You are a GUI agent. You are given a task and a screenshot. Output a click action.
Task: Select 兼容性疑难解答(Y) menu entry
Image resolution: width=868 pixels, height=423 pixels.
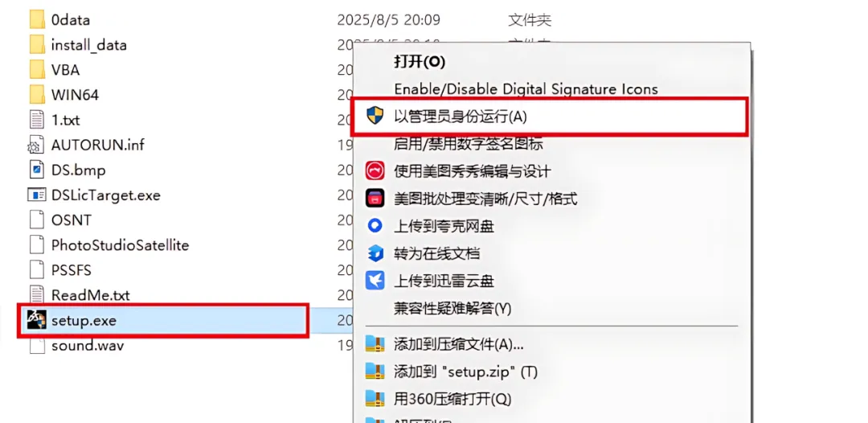[x=452, y=308]
